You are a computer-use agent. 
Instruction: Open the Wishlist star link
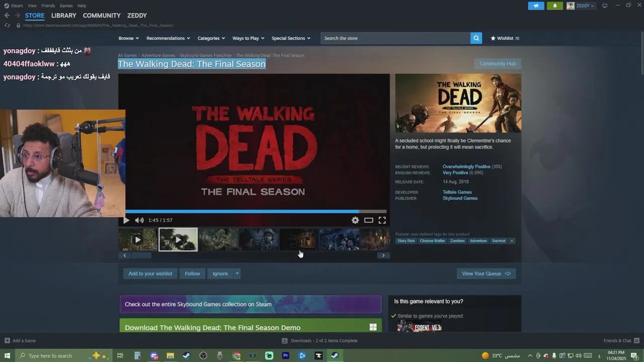coord(505,38)
